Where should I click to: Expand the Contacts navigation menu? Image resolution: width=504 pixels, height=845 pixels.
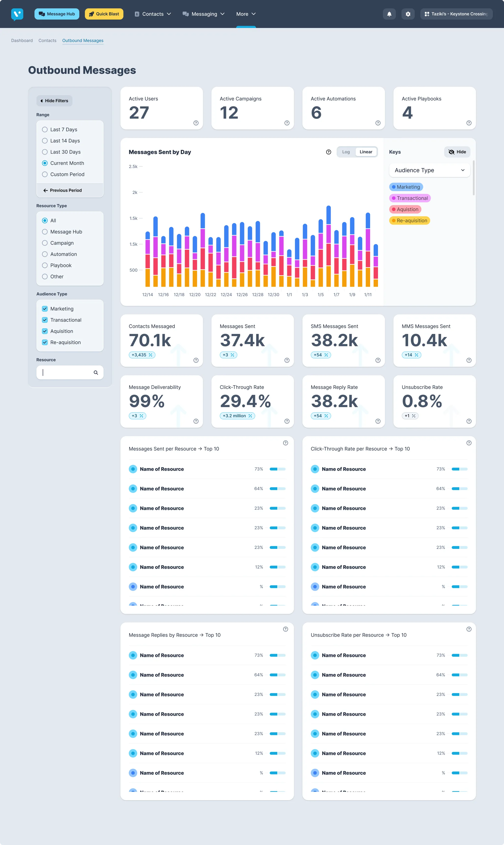tap(153, 14)
